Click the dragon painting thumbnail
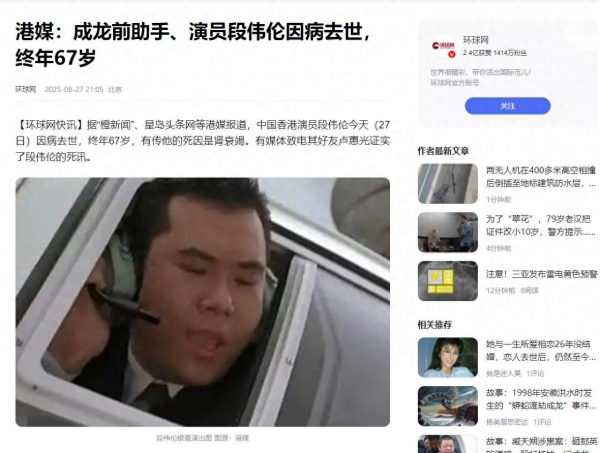This screenshot has width=600, height=453. point(448,406)
